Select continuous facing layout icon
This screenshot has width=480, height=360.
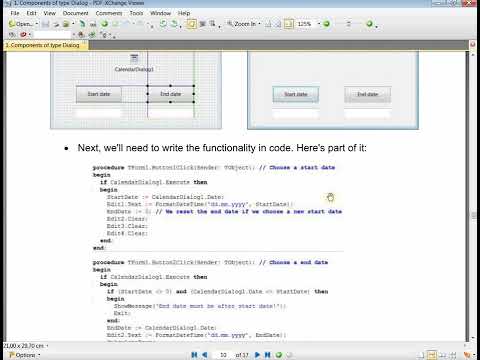pos(453,355)
